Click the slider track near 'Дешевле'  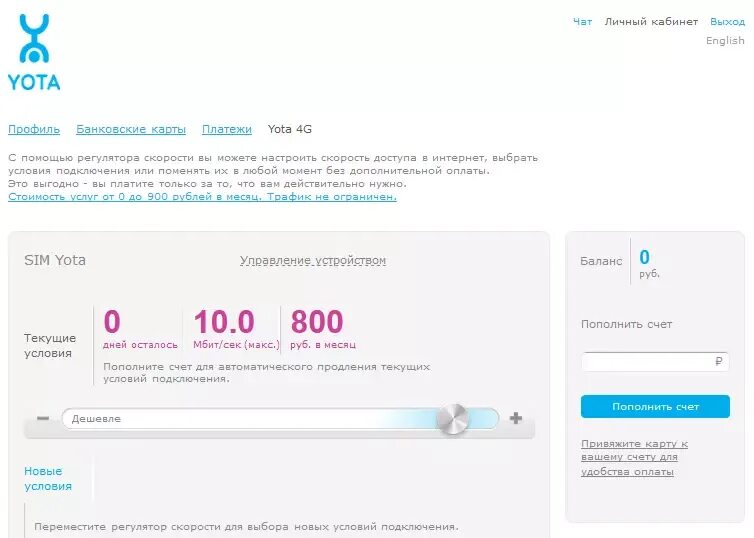pos(280,419)
